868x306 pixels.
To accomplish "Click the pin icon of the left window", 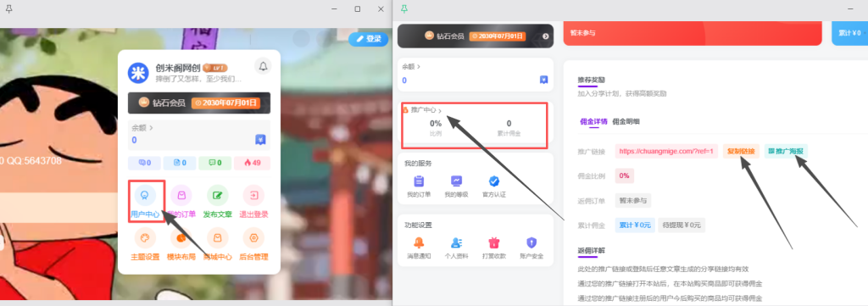I will pyautogui.click(x=8, y=8).
